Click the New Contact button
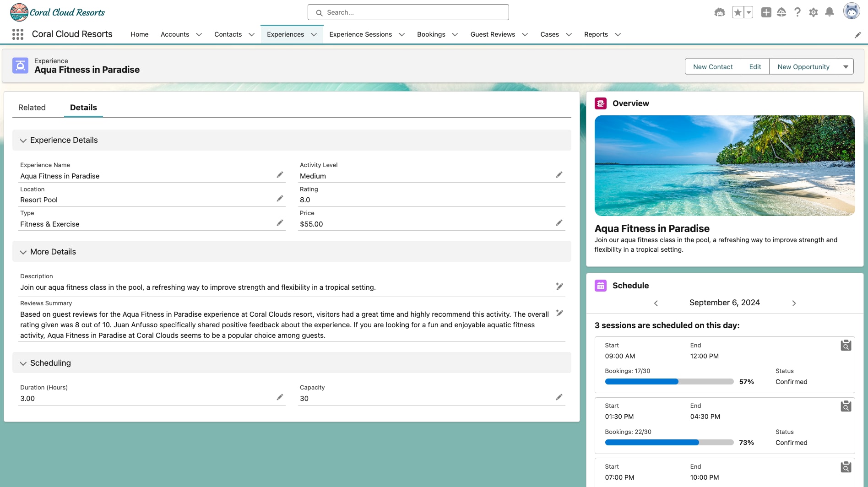This screenshot has width=868, height=487. [x=712, y=67]
